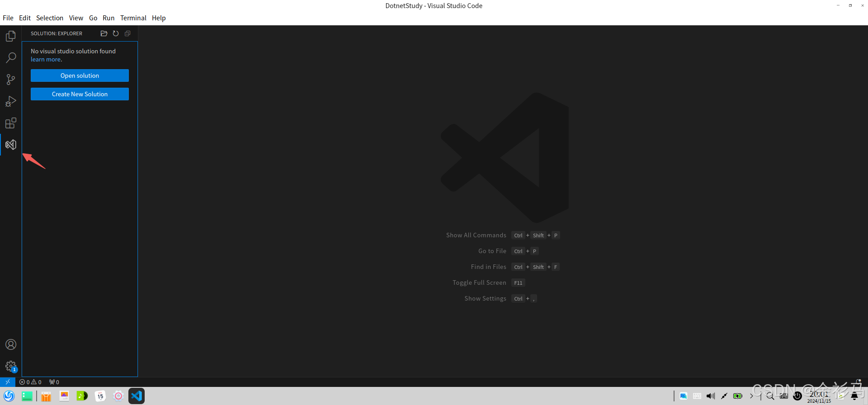
Task: Click the Visual Studio Code dock icon
Action: click(137, 396)
